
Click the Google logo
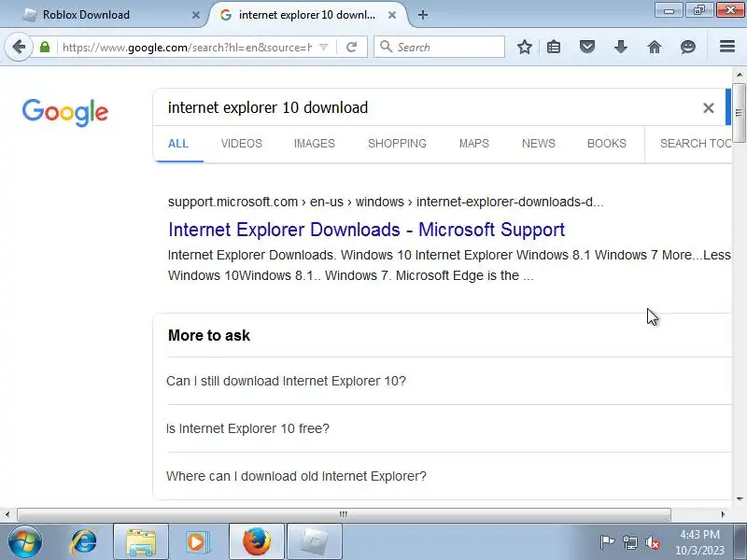(x=65, y=112)
